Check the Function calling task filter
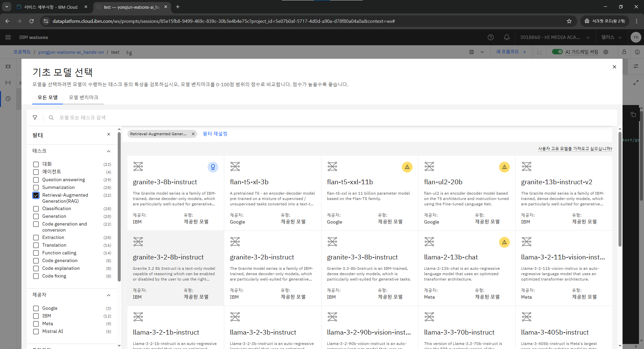Viewport: 644px width, 349px height. 36,253
